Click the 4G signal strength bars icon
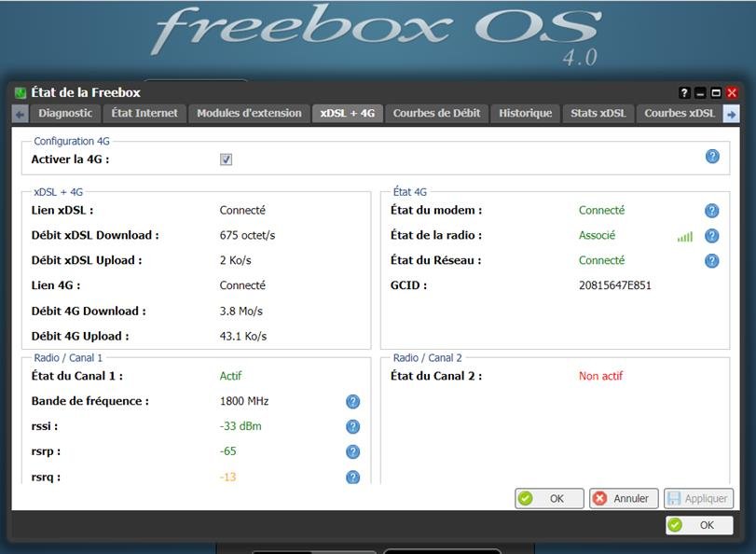Viewport: 756px width, 554px height. point(684,237)
